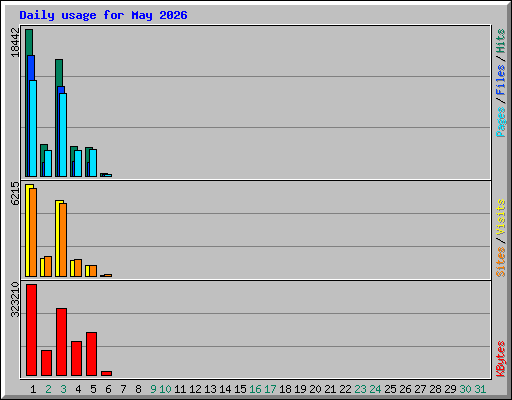Click the day 1 red KBytes bar
Image resolution: width=512 pixels, height=400 pixels.
[31, 330]
